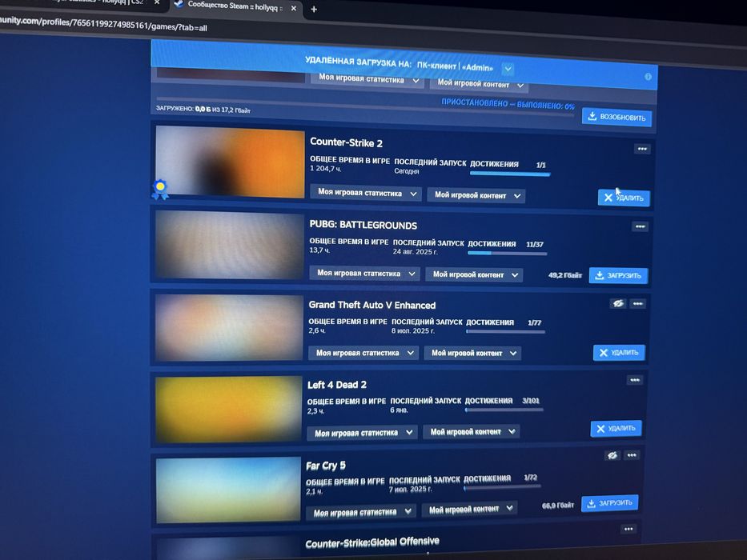Screen dimensions: 747x560
Task: Open the Grand Theft Auto V Enhanced thumbnail
Action: pos(229,328)
